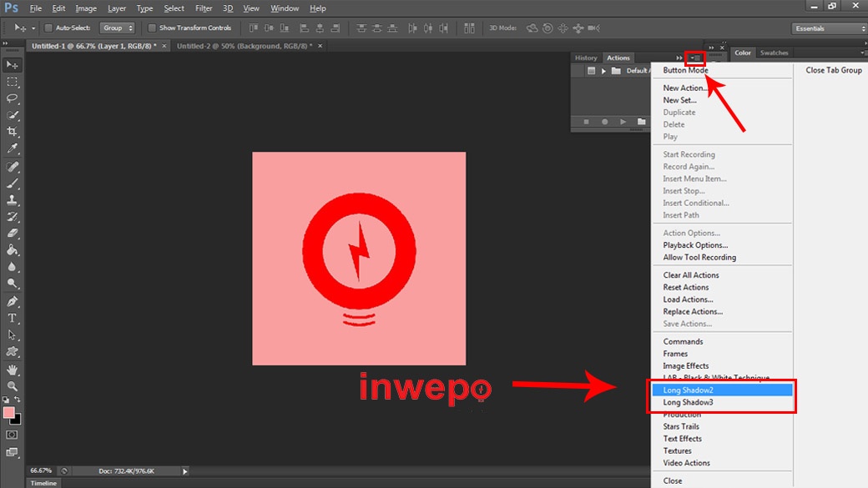The height and width of the screenshot is (488, 868).
Task: Select the Crop tool
Action: coord(13,132)
